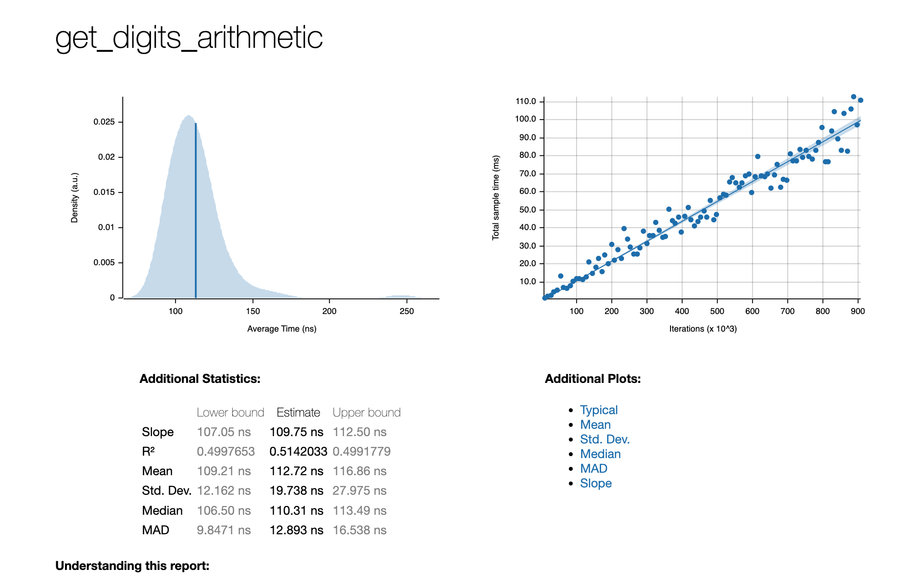Screen dimensions: 908x588
Task: Click the R² lower bound 0.4997653
Action: point(226,452)
